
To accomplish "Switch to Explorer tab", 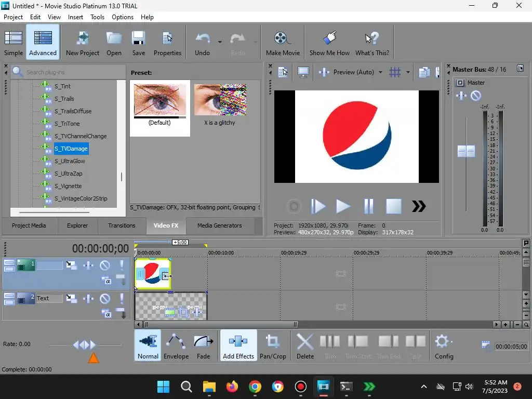I will point(77,225).
